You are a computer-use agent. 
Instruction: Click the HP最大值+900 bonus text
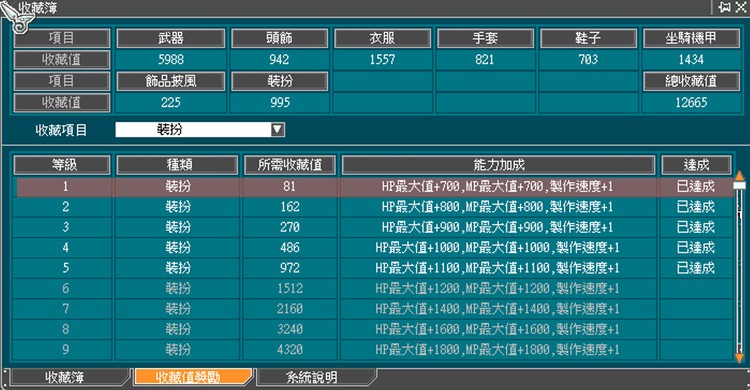[497, 227]
